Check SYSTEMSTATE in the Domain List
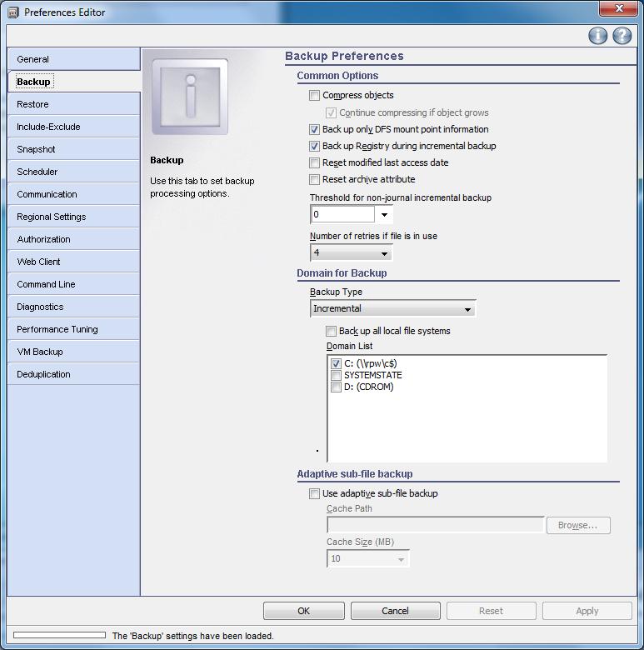Viewport: 644px width, 650px height. pos(336,375)
